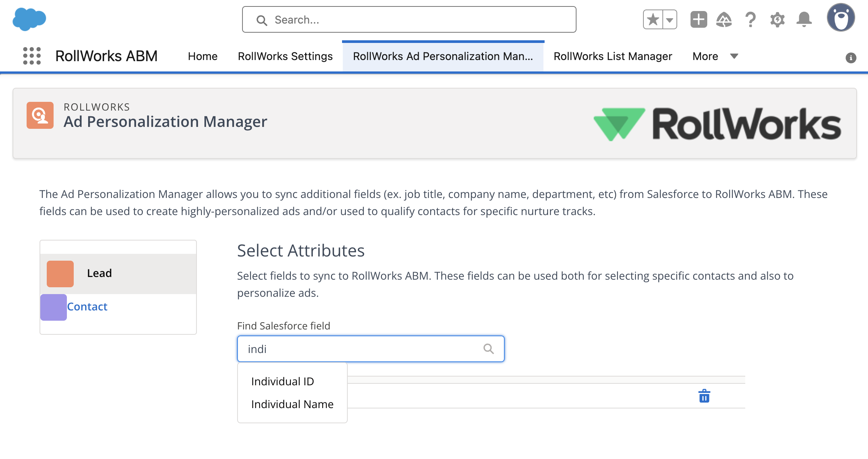The width and height of the screenshot is (868, 459).
Task: Click the search icon in Find Salesforce field
Action: point(488,349)
